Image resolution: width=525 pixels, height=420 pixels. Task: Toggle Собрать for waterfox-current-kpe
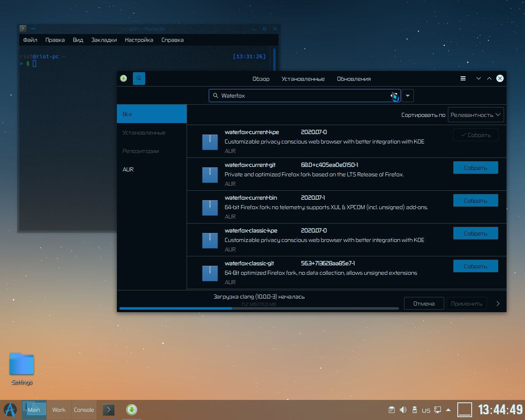click(476, 135)
